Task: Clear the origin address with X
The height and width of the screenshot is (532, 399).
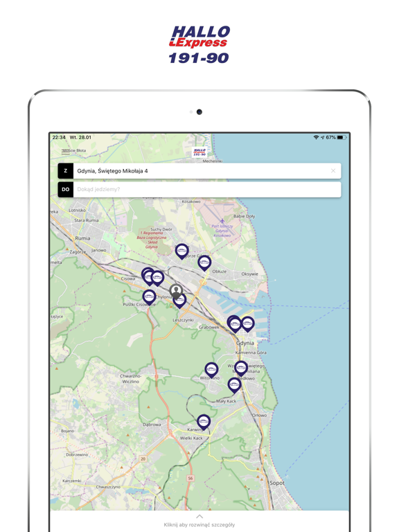Action: tap(333, 170)
